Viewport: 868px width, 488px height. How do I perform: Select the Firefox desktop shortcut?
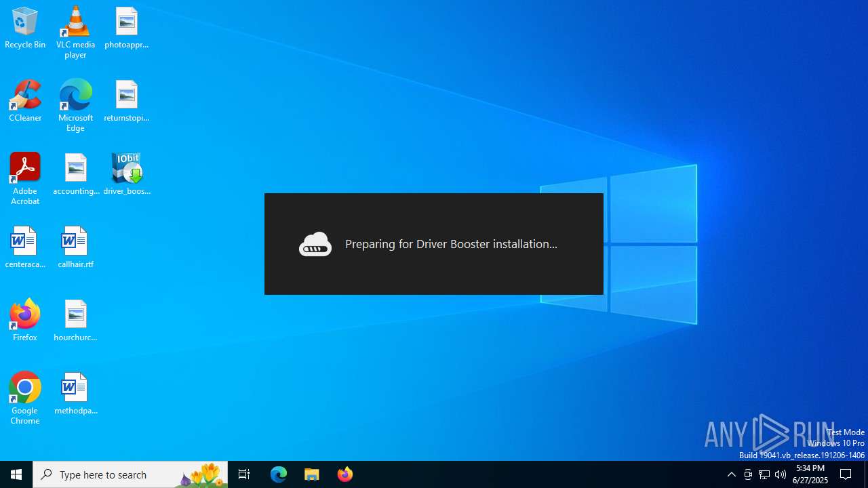(25, 320)
